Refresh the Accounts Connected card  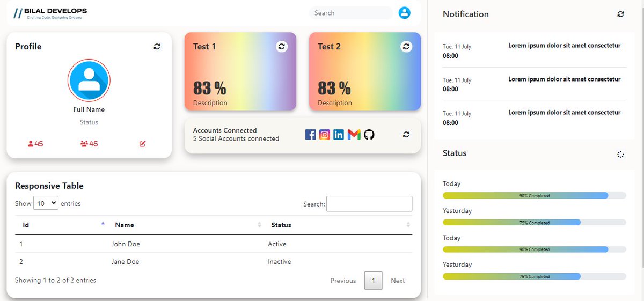(406, 135)
